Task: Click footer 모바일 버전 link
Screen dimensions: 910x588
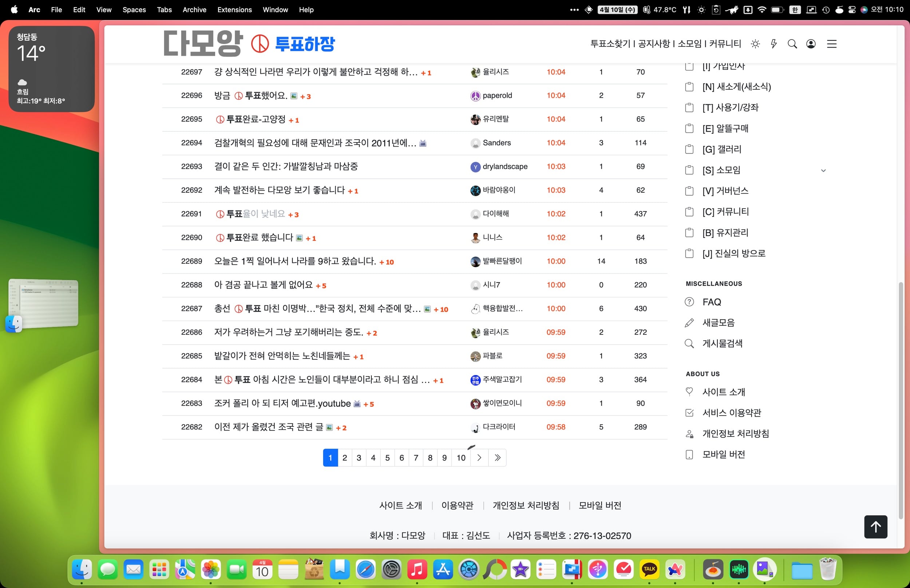Action: pos(600,505)
